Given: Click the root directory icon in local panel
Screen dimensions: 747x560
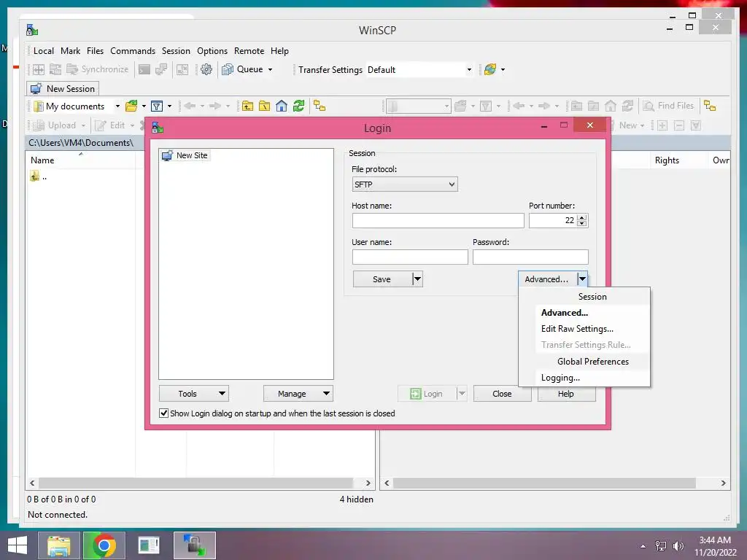Looking at the screenshot, I should [x=264, y=106].
